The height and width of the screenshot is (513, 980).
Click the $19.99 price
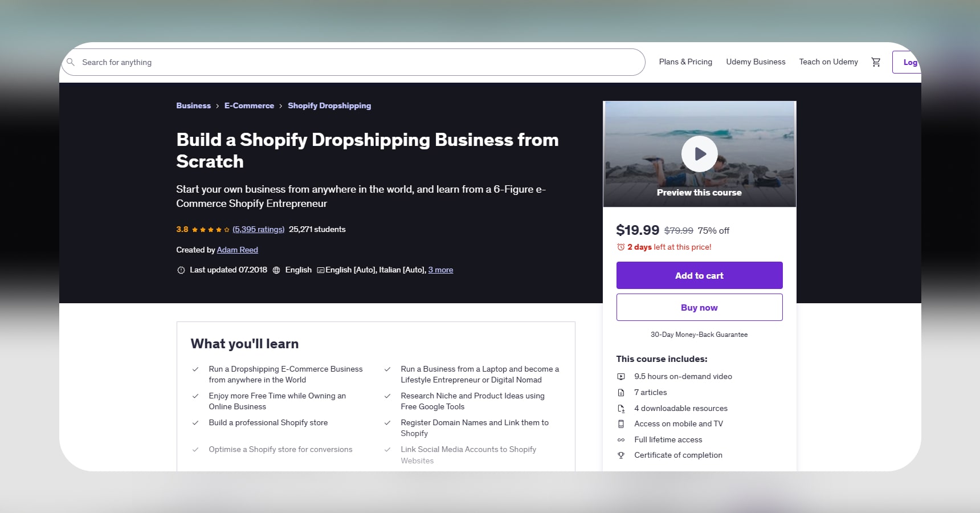[638, 230]
